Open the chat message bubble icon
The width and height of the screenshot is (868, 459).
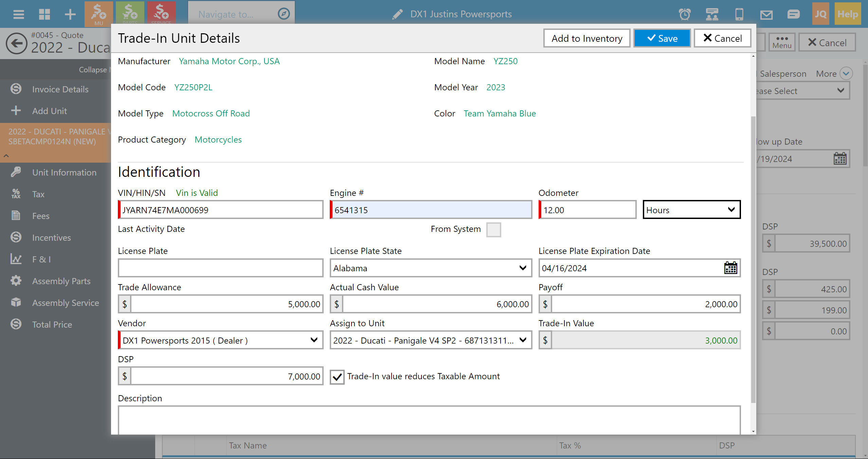[x=793, y=14]
